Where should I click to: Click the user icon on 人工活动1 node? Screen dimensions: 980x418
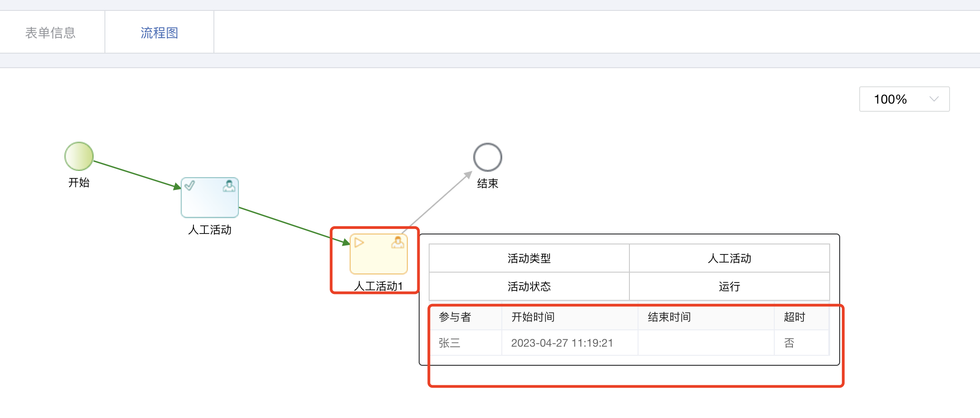pyautogui.click(x=398, y=242)
